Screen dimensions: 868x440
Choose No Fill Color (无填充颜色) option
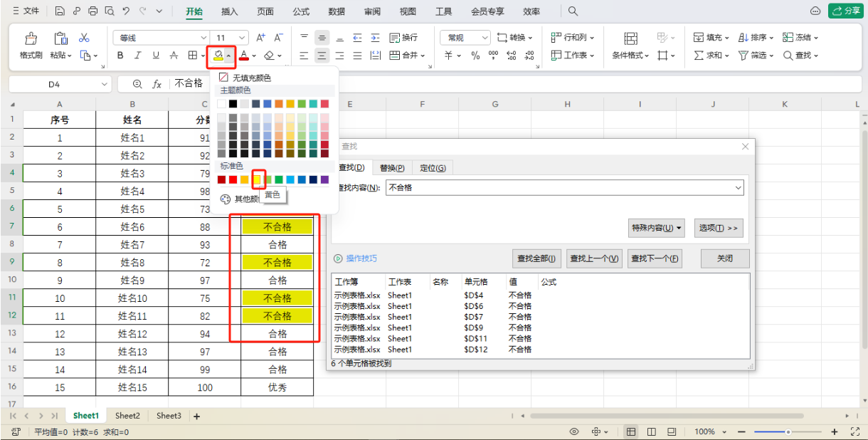[245, 77]
